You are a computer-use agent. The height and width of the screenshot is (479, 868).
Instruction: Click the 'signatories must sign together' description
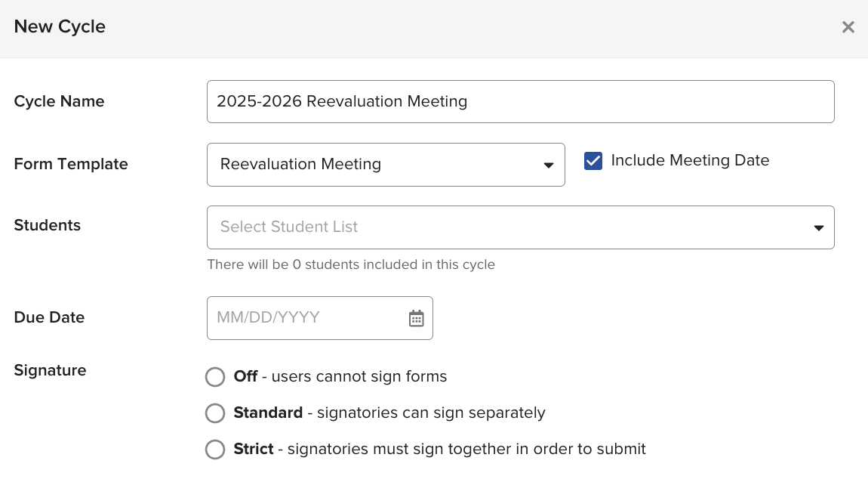(x=466, y=449)
